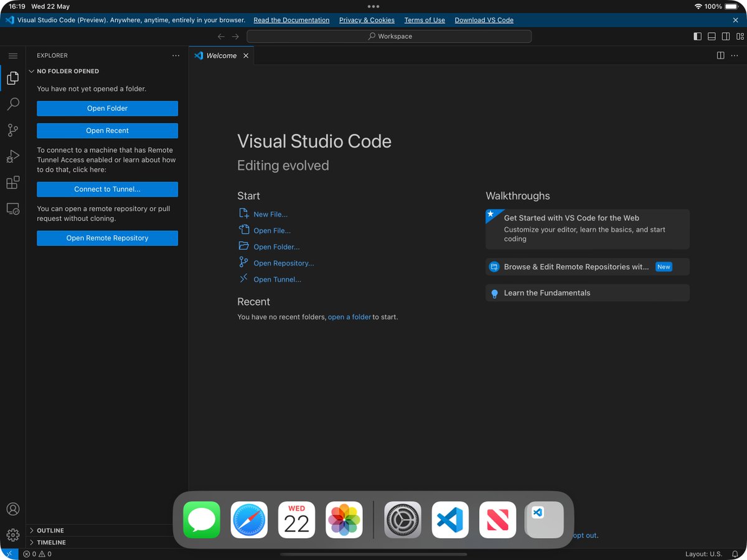Open the App Library folder in dock
Viewport: 747px width, 560px height.
click(545, 520)
